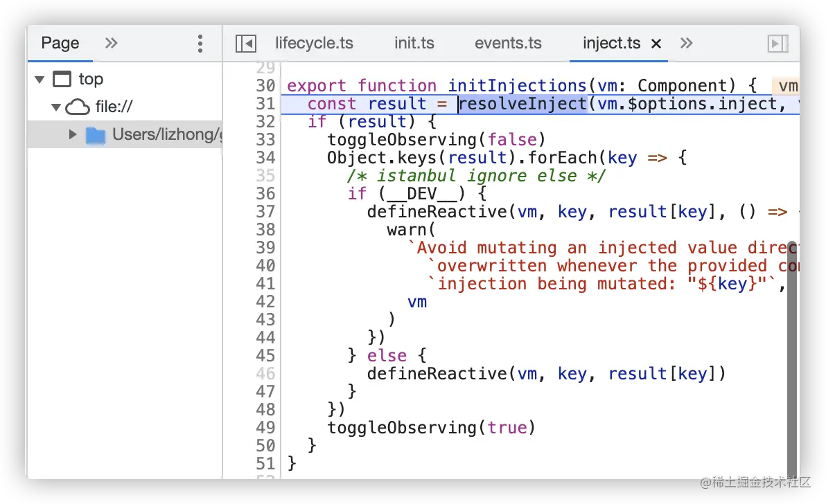Set breakpoint on line number 33
Viewport: 826px width, 504px height.
coord(265,139)
